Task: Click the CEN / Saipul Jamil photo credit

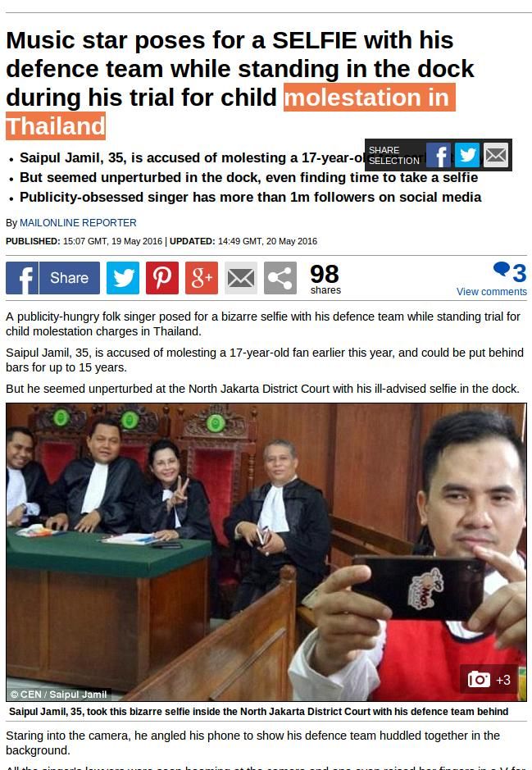Action: point(58,695)
